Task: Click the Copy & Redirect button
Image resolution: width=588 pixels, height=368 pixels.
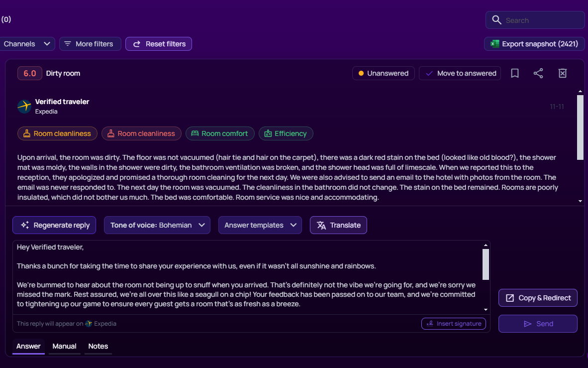Action: click(x=538, y=298)
